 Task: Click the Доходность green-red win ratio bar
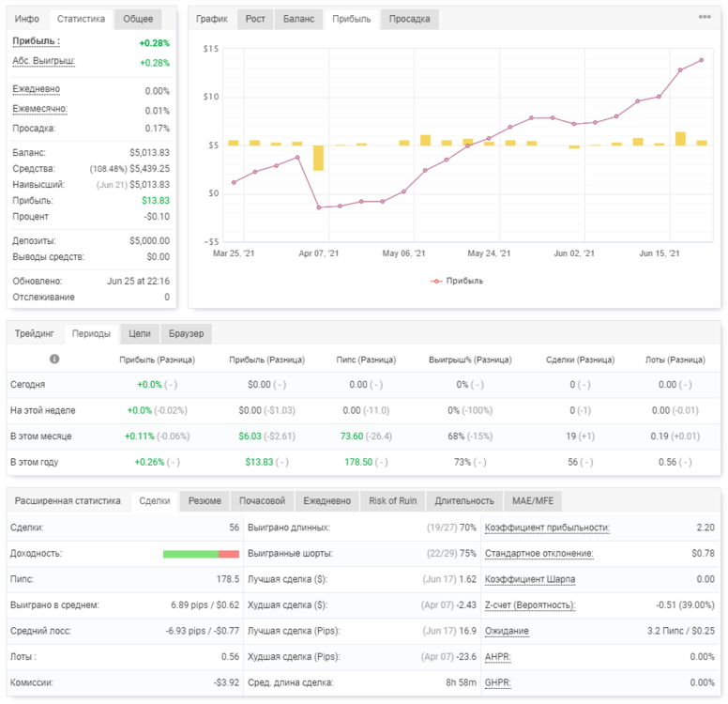point(201,554)
